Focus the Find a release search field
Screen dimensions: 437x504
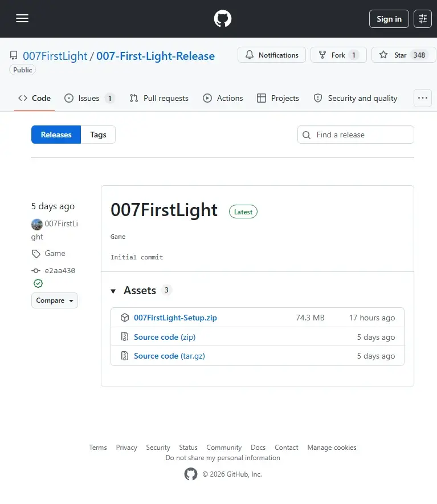click(356, 135)
